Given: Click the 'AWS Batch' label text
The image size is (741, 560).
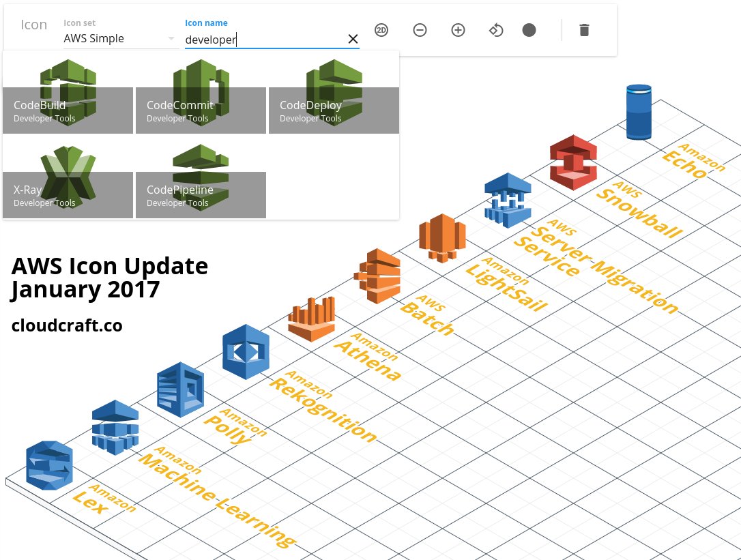Looking at the screenshot, I should click(x=427, y=314).
